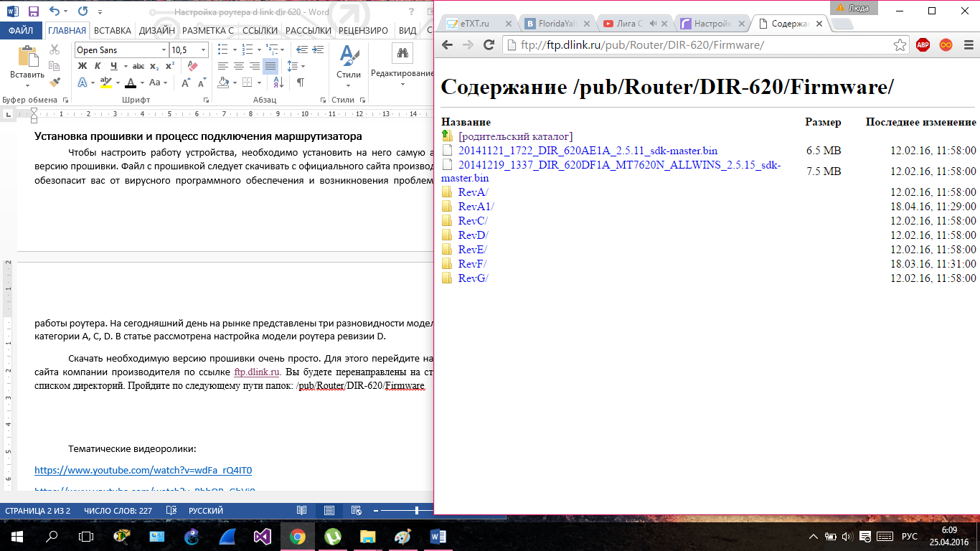Apply subscript formatting
The width and height of the screenshot is (980, 551).
(155, 66)
